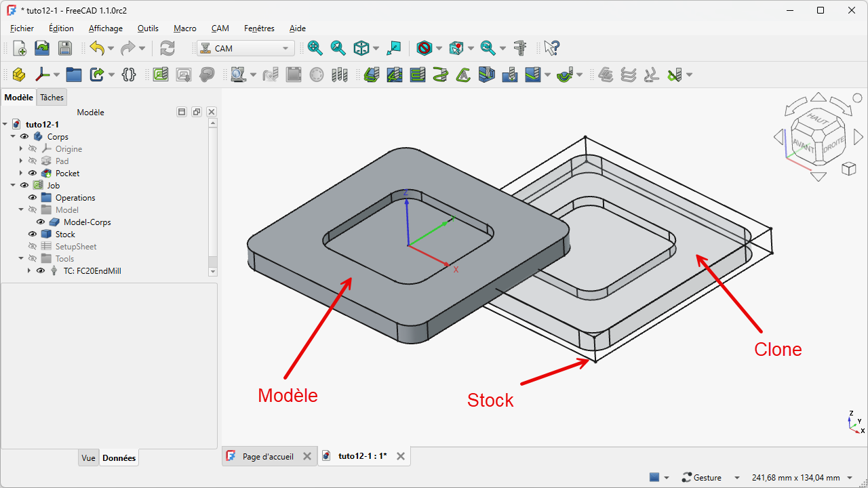
Task: Select the Profile operation tool
Action: [371, 75]
